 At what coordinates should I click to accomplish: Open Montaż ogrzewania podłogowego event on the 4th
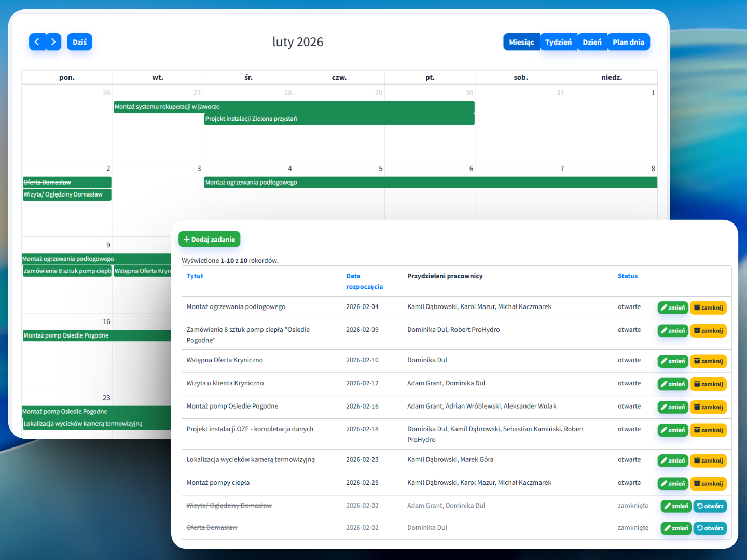click(x=431, y=183)
